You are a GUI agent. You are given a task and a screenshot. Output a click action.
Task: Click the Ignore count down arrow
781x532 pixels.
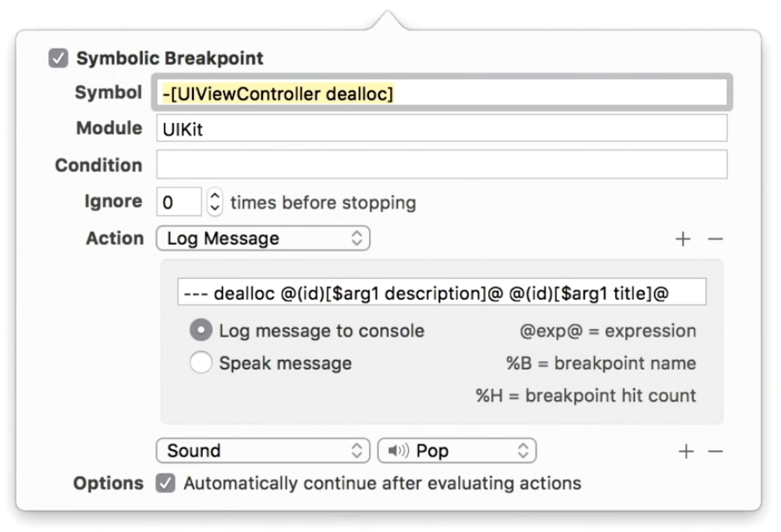tap(213, 206)
